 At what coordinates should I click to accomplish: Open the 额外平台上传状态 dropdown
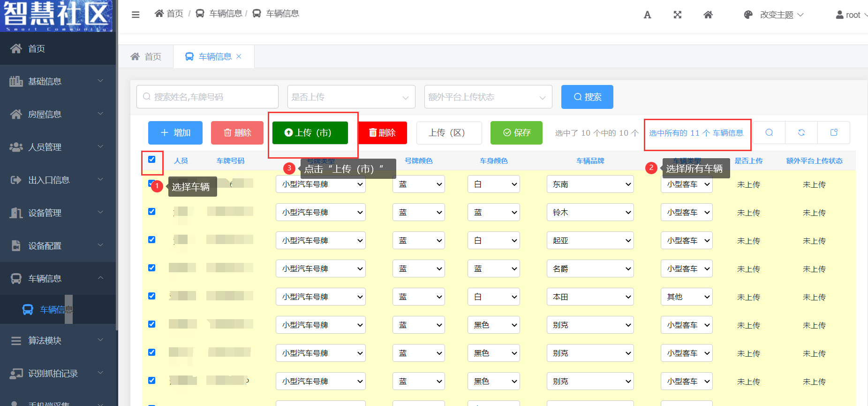[x=488, y=97]
